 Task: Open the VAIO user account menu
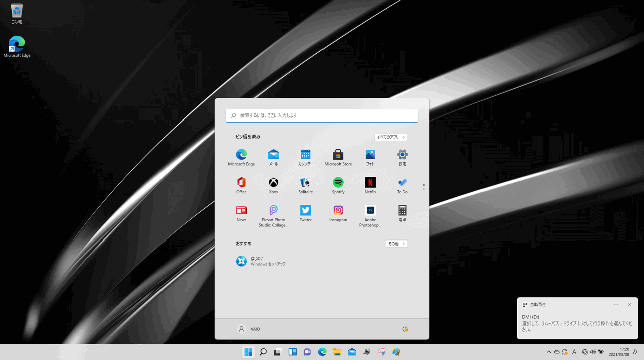click(x=249, y=329)
